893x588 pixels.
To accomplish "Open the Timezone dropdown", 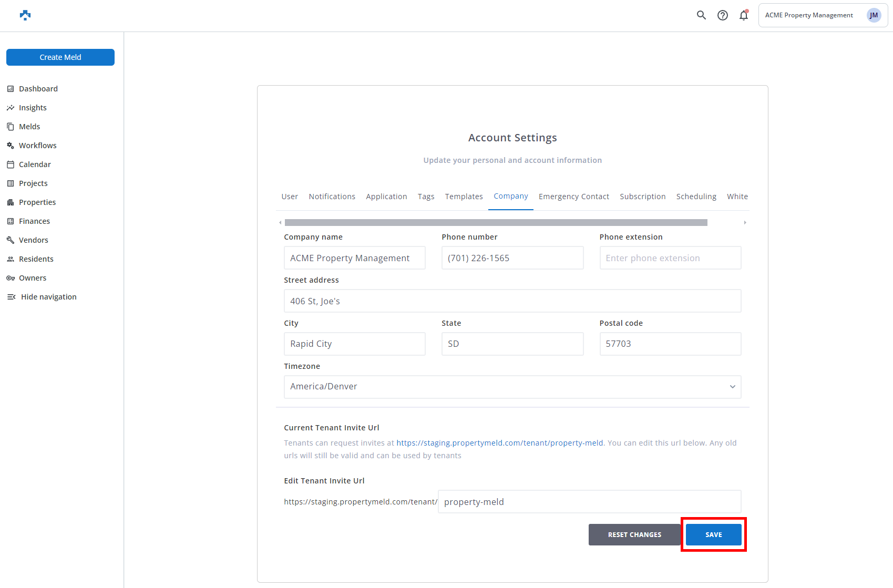I will (512, 387).
